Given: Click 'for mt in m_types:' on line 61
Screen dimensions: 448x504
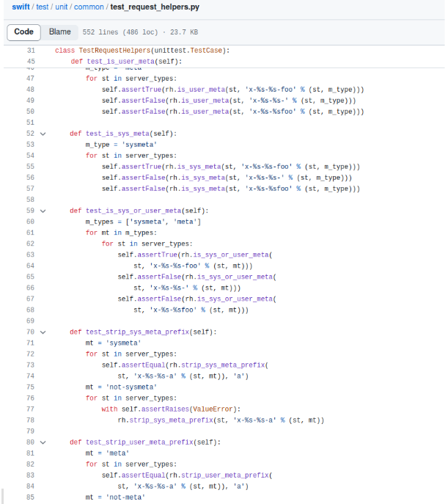Looking at the screenshot, I should pyautogui.click(x=121, y=233).
